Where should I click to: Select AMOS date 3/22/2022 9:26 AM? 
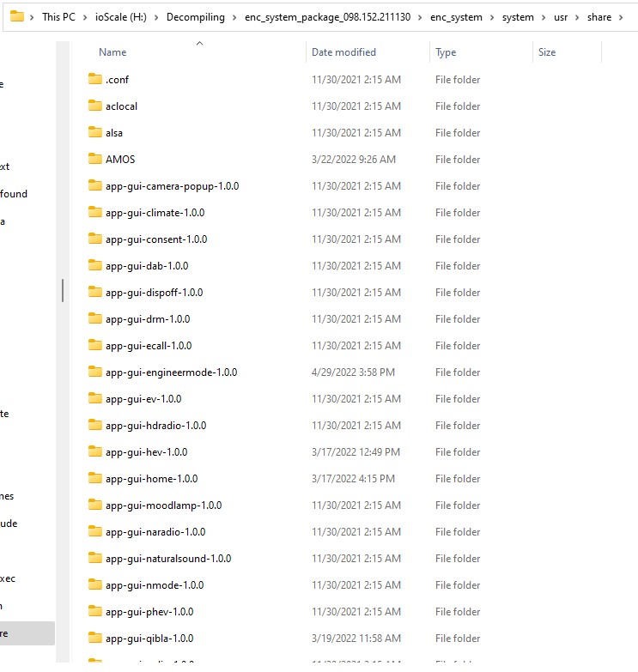pyautogui.click(x=353, y=160)
